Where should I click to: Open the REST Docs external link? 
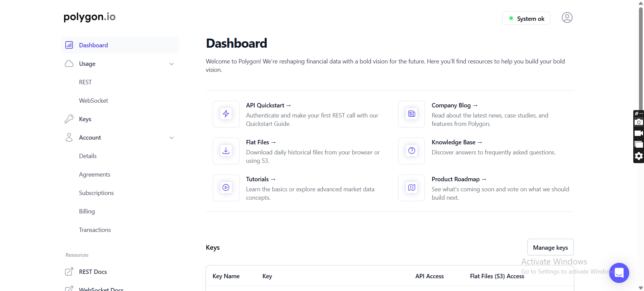click(93, 272)
